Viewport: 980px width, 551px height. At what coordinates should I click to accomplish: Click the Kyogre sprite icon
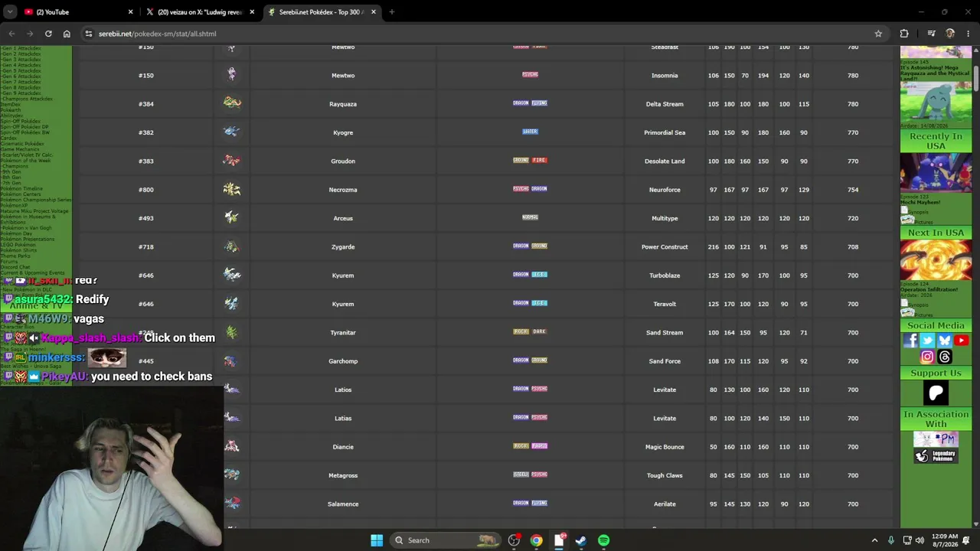[x=231, y=132]
